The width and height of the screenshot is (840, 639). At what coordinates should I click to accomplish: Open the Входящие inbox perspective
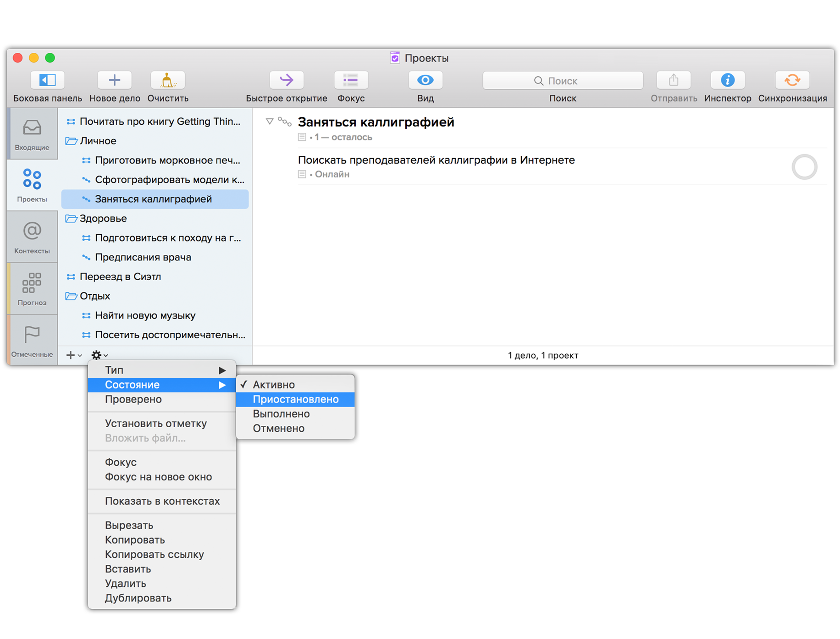click(32, 134)
